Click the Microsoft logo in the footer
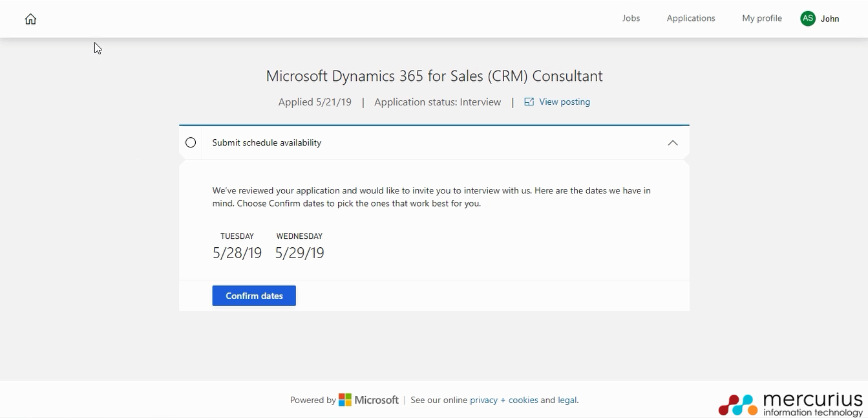868x418 pixels. click(x=368, y=400)
